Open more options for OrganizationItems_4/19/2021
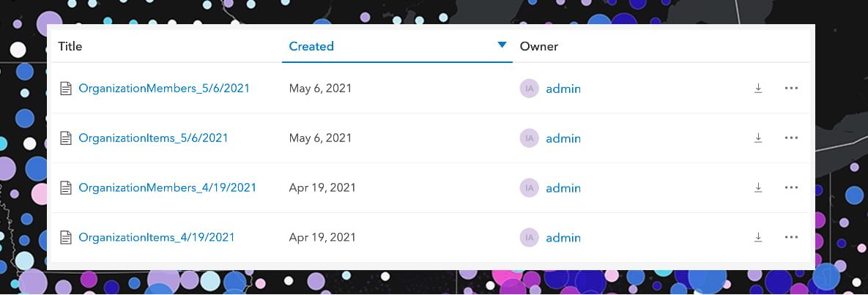The image size is (868, 295). (x=790, y=237)
